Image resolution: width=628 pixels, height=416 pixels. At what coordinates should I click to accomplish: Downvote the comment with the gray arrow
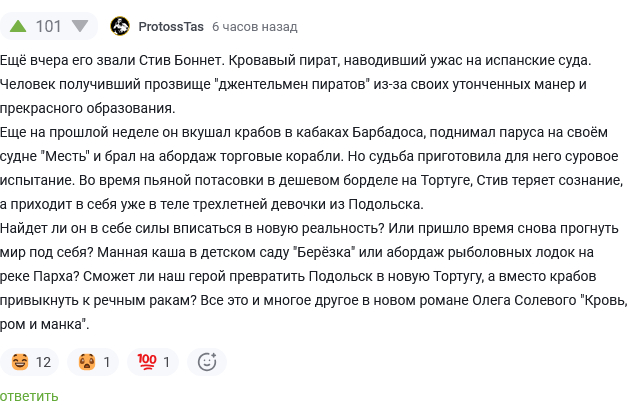point(80,26)
